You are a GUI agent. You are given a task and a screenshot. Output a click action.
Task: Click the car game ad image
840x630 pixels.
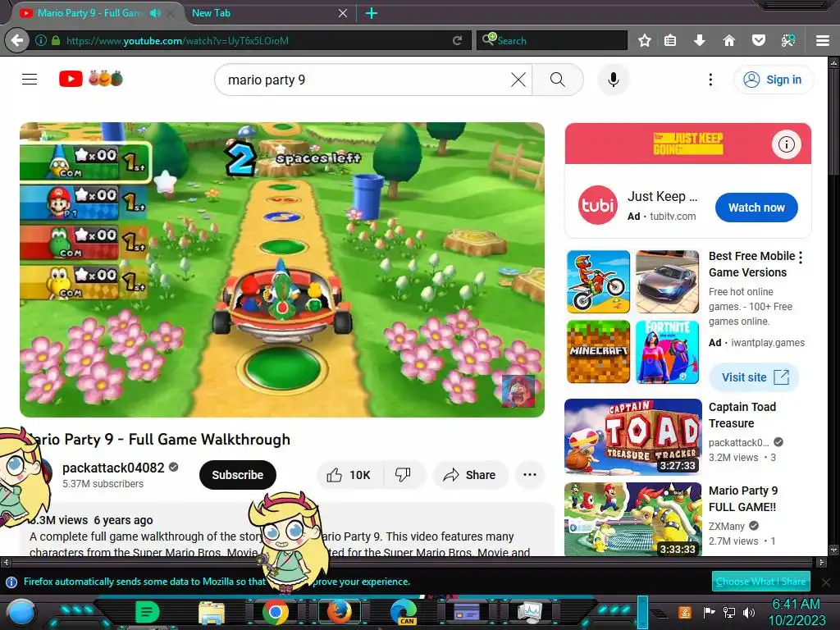[667, 282]
